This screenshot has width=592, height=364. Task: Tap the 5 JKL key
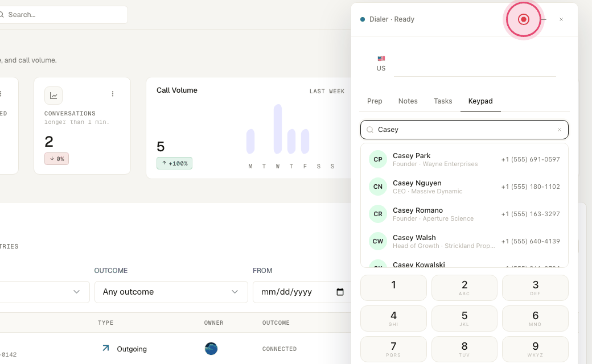click(464, 318)
